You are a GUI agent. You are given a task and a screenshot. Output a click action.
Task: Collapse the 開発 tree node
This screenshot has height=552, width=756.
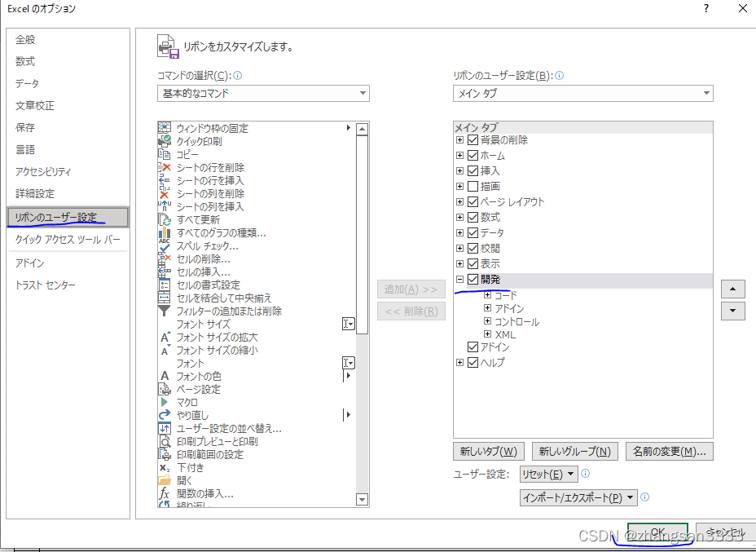(x=459, y=279)
